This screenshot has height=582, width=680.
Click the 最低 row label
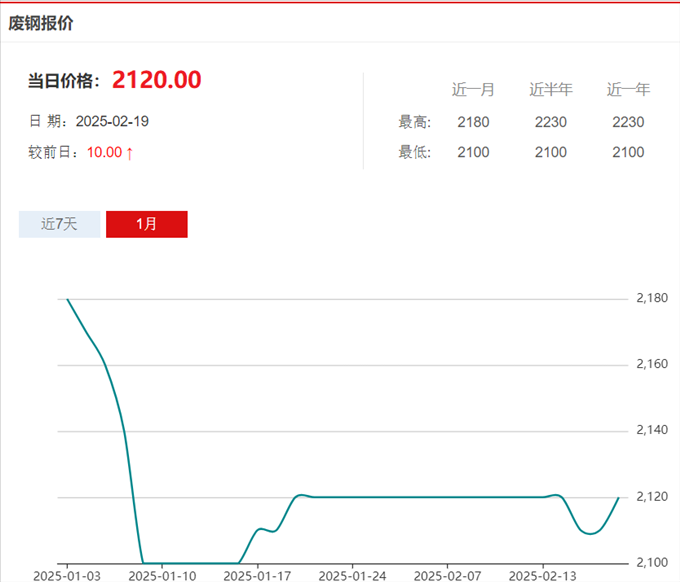click(415, 152)
